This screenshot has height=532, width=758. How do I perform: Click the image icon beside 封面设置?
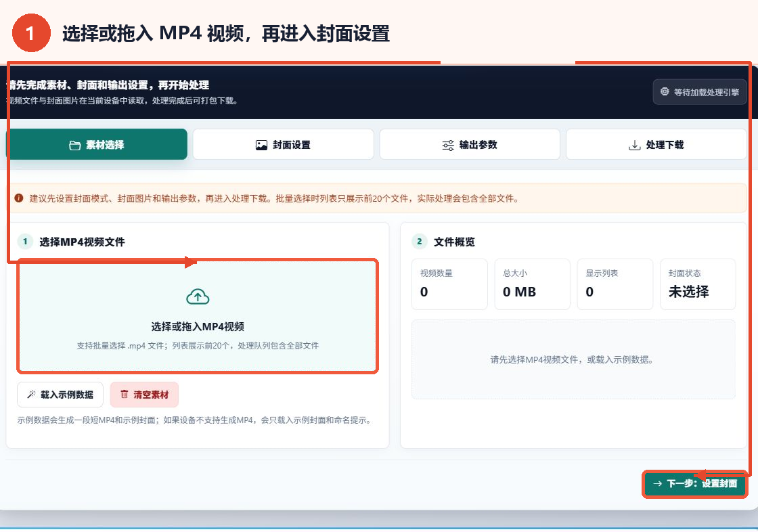coord(261,145)
